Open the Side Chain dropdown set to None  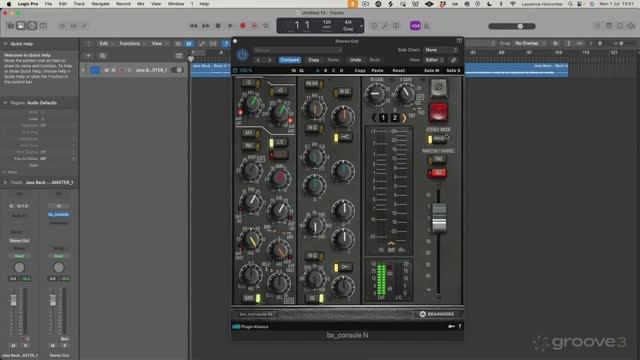tap(440, 50)
